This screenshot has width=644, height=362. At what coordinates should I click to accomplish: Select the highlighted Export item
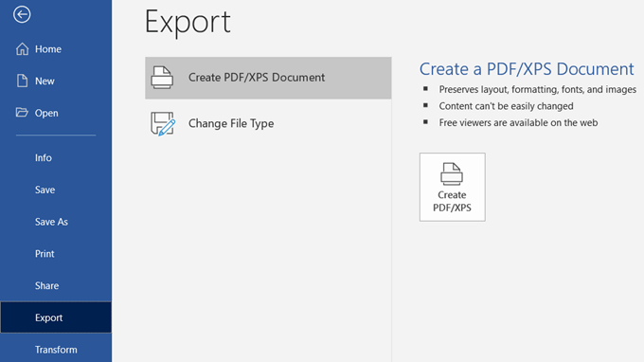pos(56,317)
